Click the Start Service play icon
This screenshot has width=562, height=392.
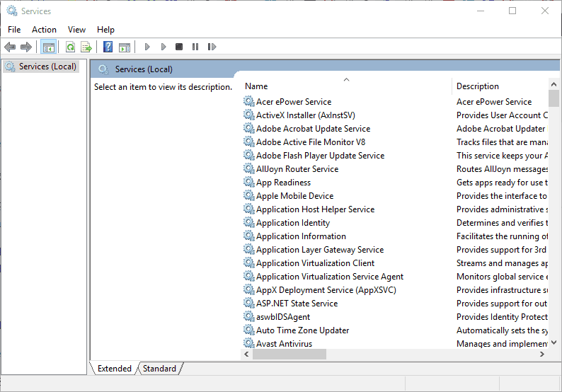(147, 47)
